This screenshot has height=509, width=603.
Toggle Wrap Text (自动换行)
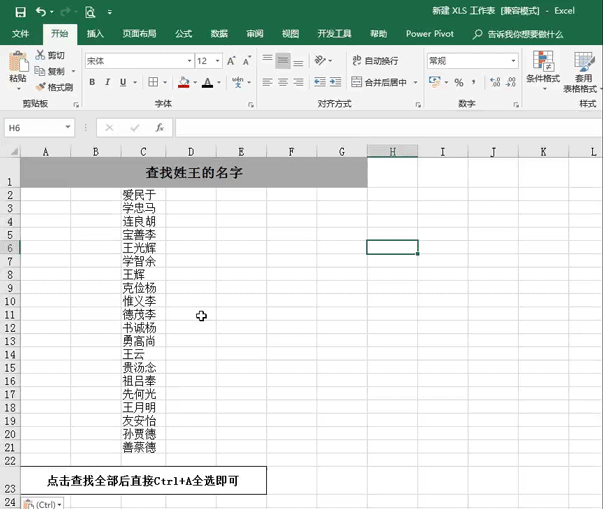pos(375,61)
